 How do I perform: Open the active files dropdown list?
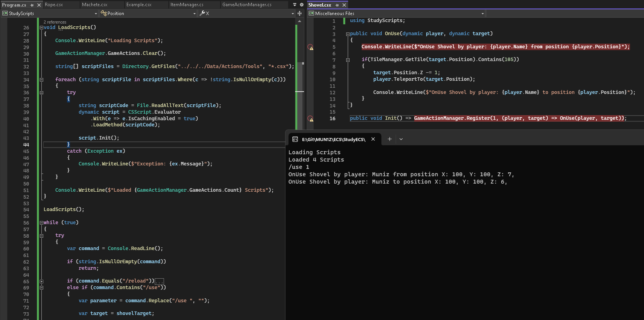tap(295, 5)
